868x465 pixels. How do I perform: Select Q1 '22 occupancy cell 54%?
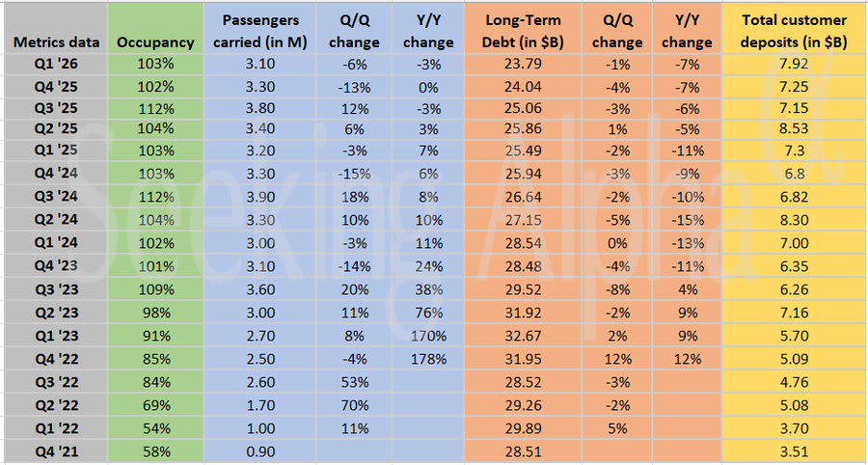[155, 426]
